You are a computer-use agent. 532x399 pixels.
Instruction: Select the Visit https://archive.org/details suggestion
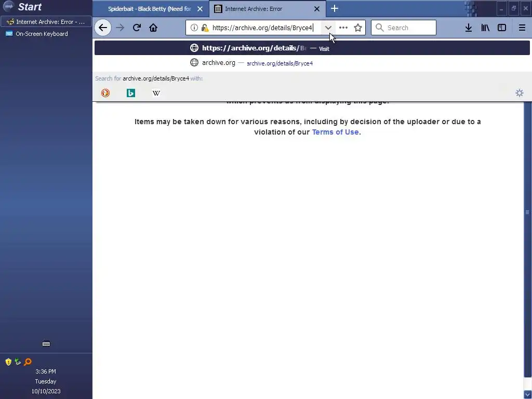click(312, 48)
